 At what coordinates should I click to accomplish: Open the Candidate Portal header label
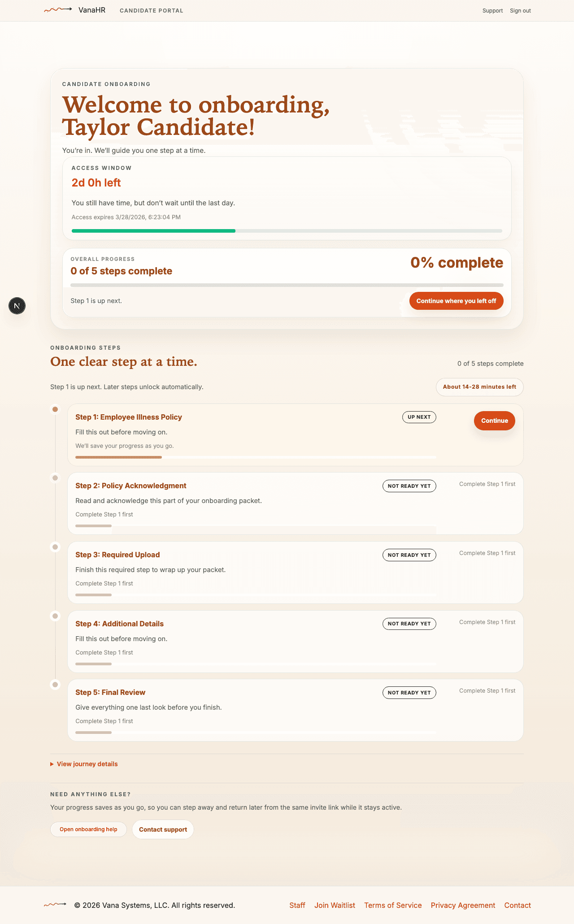click(x=151, y=10)
